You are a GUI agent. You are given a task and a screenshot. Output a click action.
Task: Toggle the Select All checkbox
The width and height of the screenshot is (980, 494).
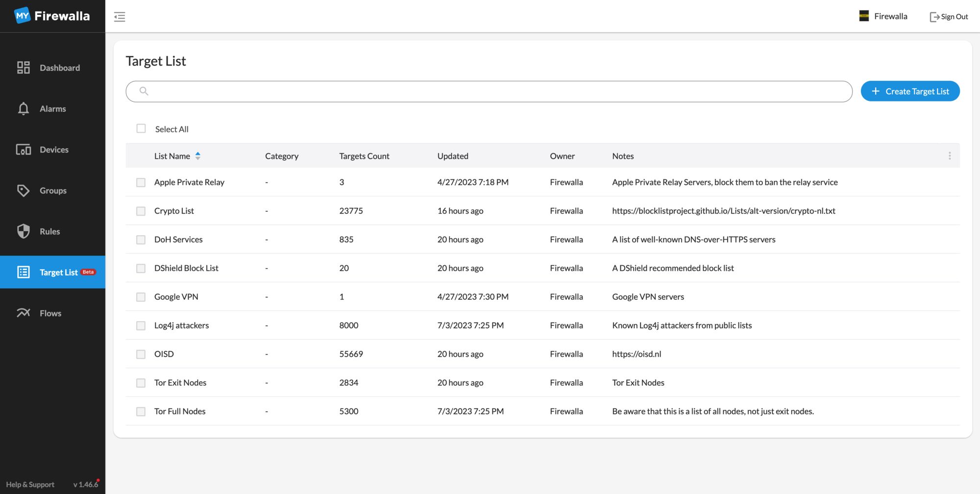pyautogui.click(x=141, y=128)
